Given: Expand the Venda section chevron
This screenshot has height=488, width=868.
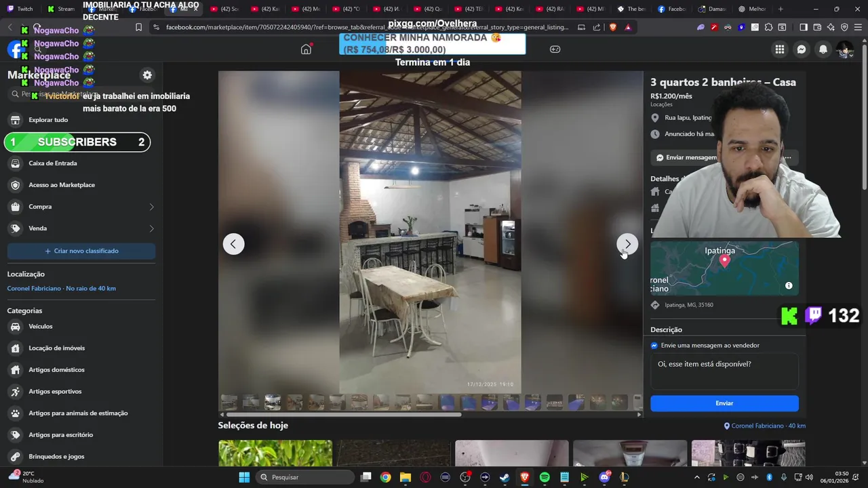Looking at the screenshot, I should coord(151,228).
